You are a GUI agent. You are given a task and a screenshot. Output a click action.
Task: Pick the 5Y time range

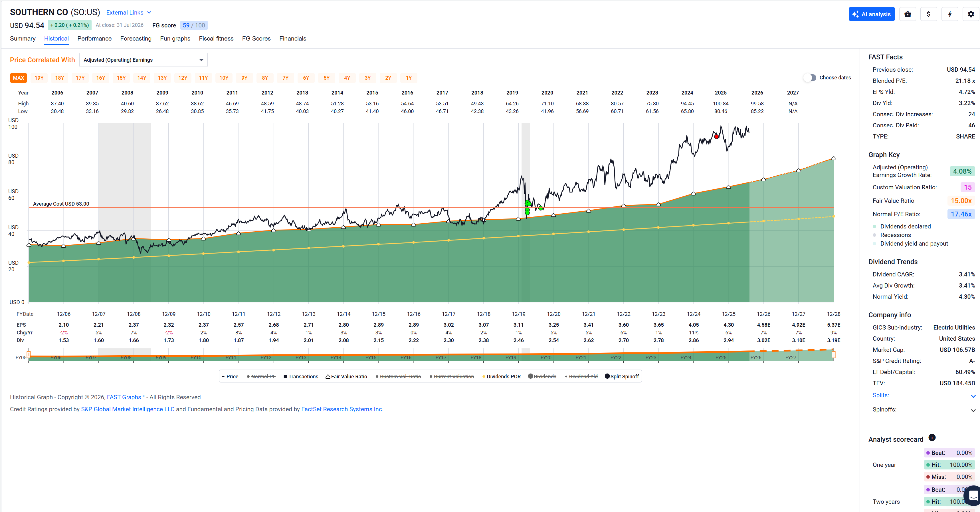(326, 78)
